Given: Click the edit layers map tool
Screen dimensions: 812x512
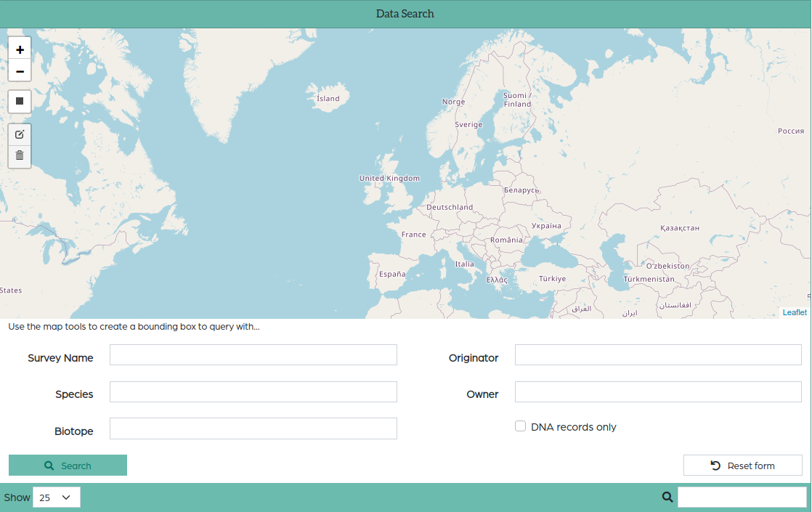Looking at the screenshot, I should [x=20, y=134].
